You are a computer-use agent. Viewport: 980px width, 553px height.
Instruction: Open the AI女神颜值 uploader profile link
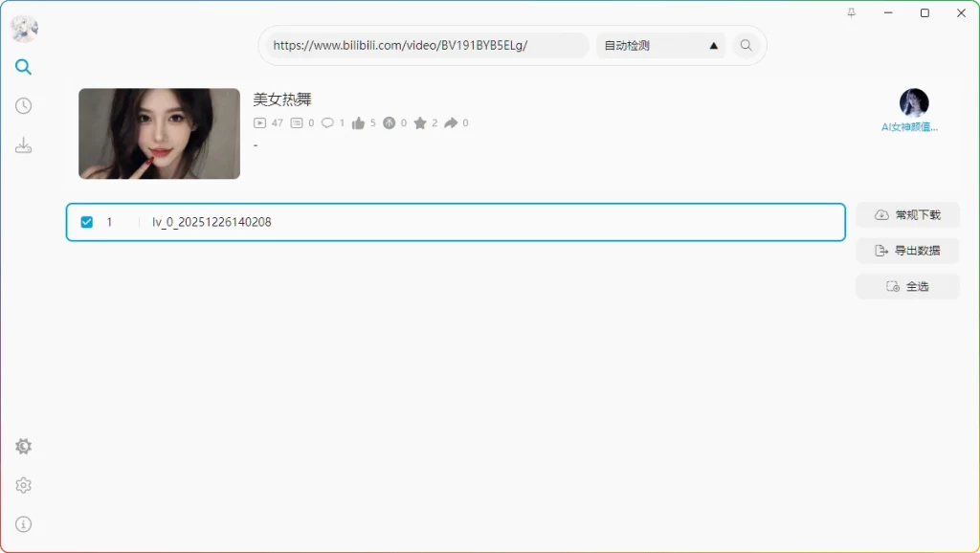pyautogui.click(x=911, y=124)
